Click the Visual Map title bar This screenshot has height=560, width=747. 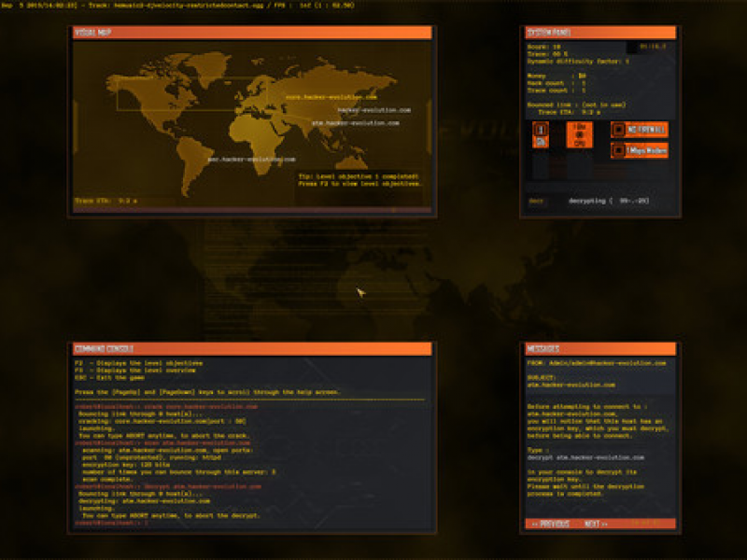(x=252, y=33)
